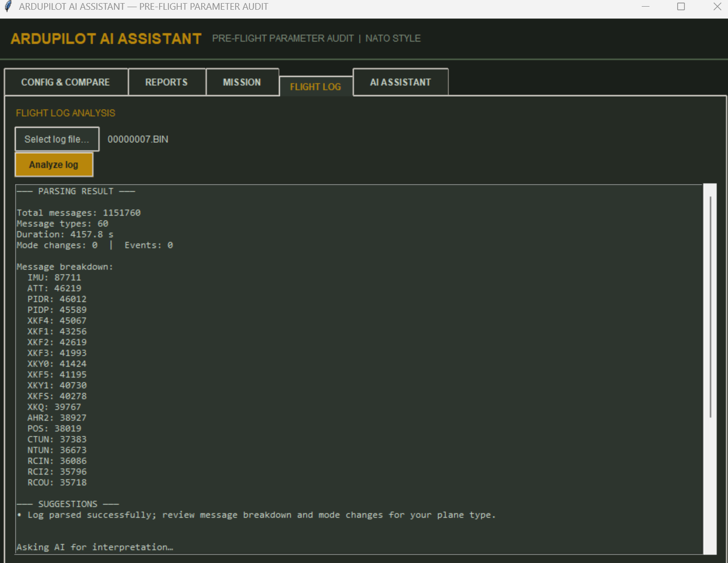Click the 'Asking AI for interpretation…' status line
Viewport: 728px width, 563px height.
point(95,547)
